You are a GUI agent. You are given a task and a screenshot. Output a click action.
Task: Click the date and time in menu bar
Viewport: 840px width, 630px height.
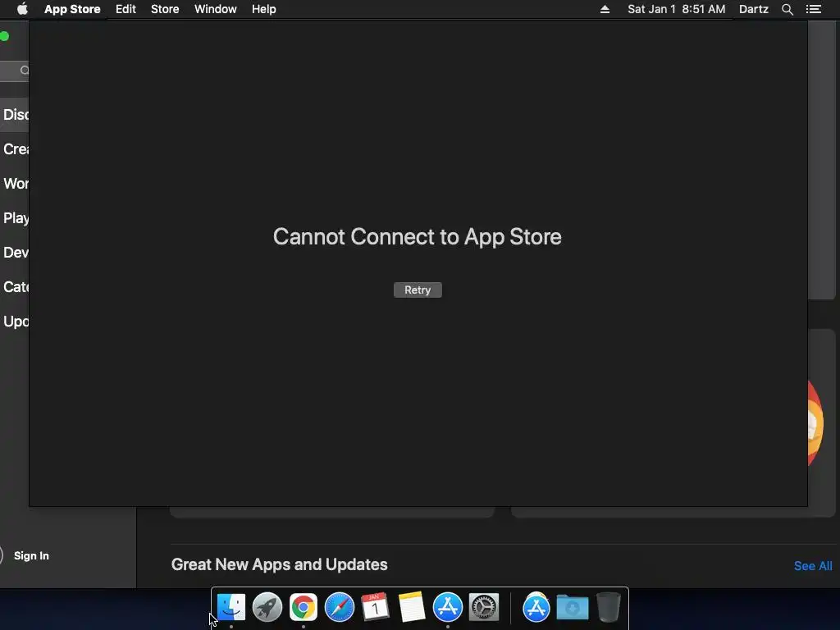pyautogui.click(x=676, y=9)
